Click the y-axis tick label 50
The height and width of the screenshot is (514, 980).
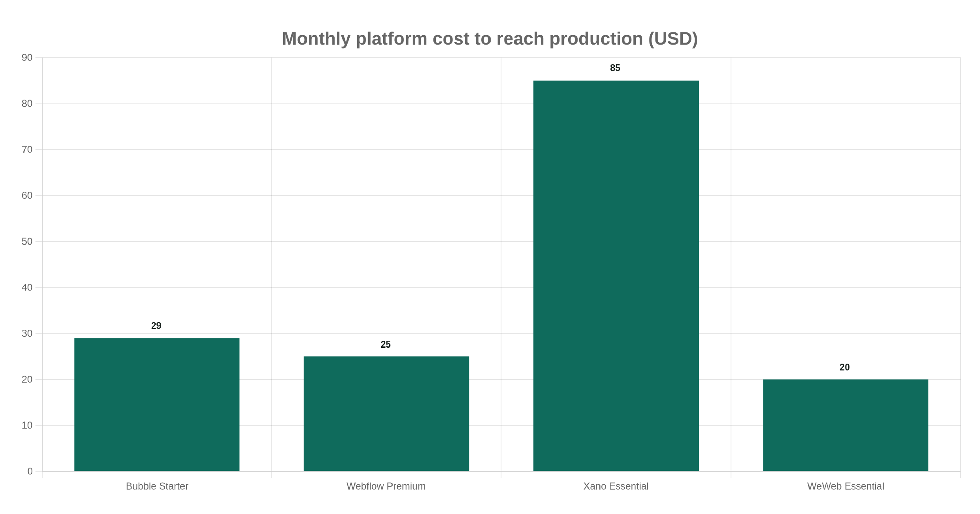(27, 241)
